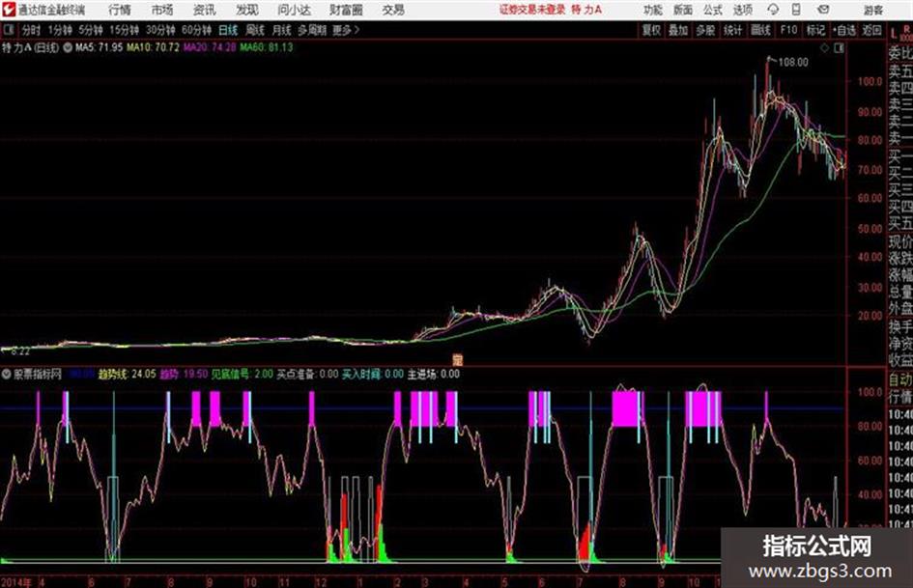
Task: Switch to the 30分钟 period tab
Action: (x=160, y=30)
